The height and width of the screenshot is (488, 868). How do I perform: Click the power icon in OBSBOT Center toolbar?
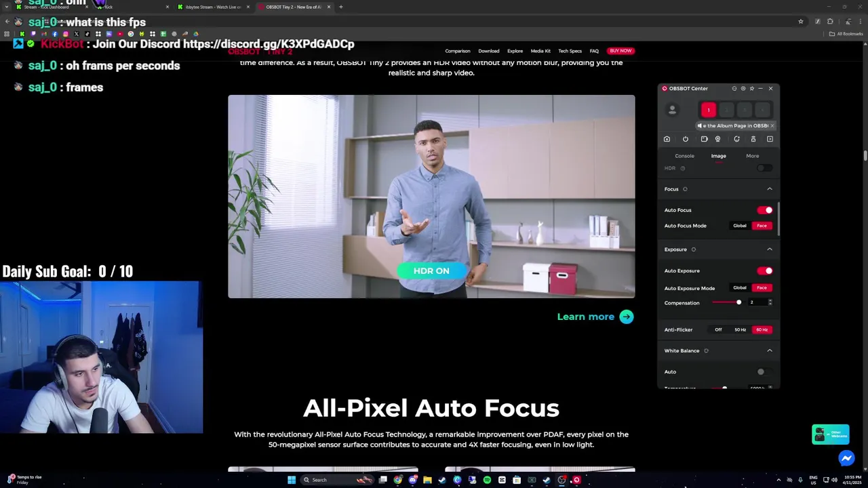tap(685, 139)
